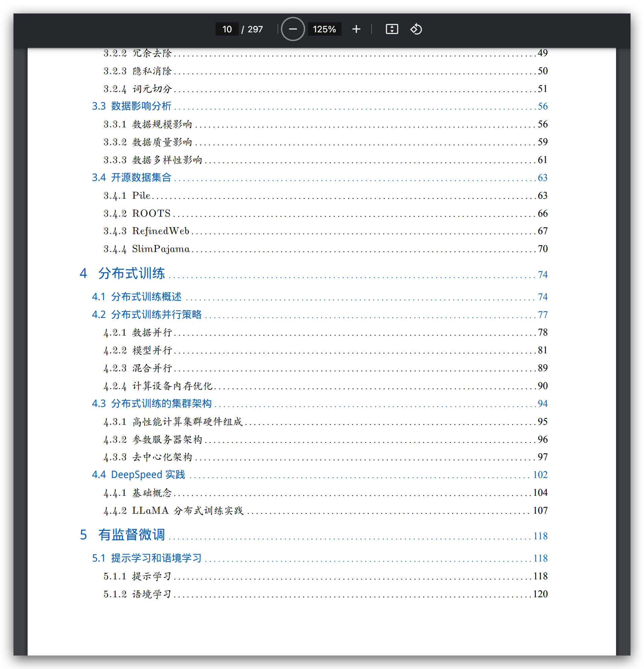Click page number 107 for LLaMA 分布式训练实践
The height and width of the screenshot is (669, 644).
(540, 511)
